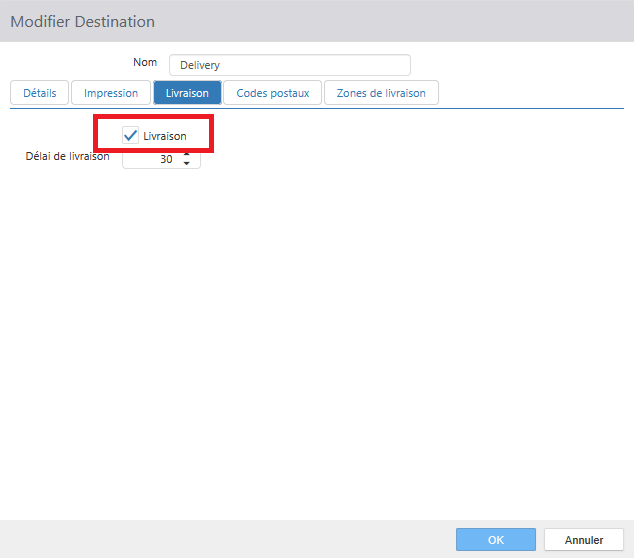Click into the Nom text field

(290, 65)
